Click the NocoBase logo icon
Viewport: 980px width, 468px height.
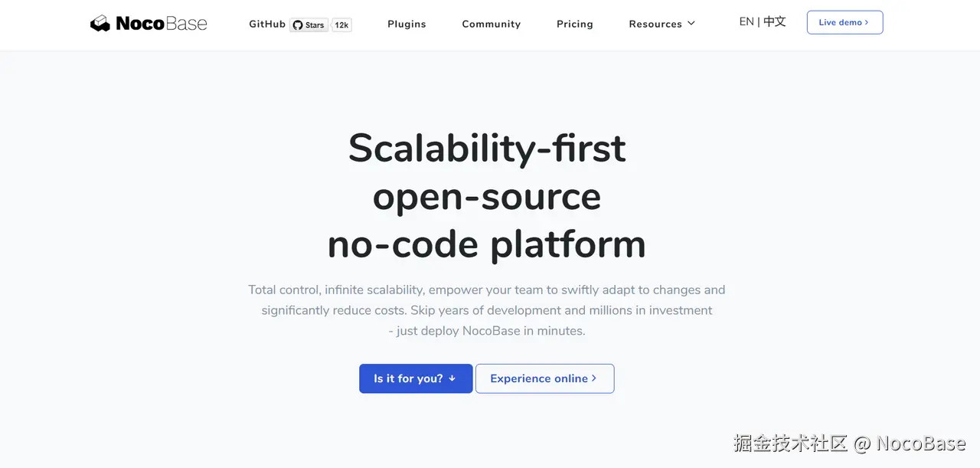pos(100,22)
